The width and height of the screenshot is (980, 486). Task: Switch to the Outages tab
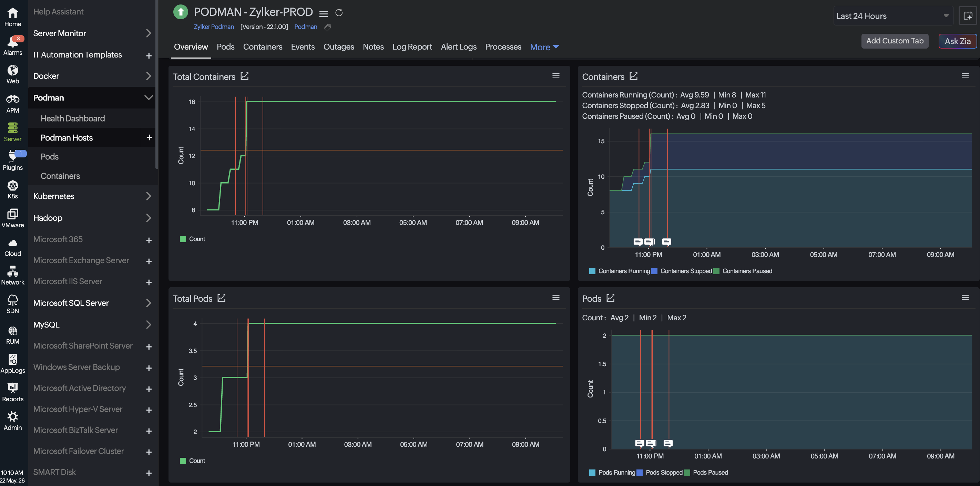(x=339, y=47)
